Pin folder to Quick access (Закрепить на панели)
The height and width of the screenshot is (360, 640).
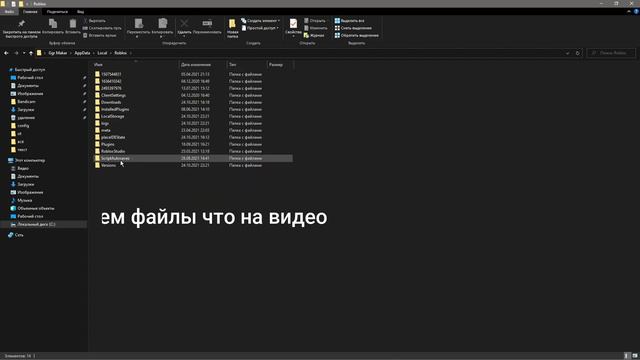click(21, 29)
